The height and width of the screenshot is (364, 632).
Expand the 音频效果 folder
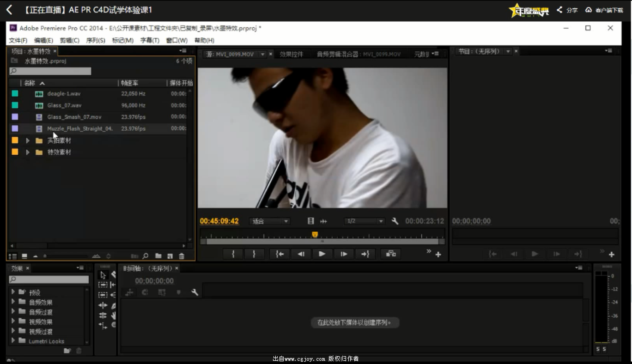coord(13,302)
